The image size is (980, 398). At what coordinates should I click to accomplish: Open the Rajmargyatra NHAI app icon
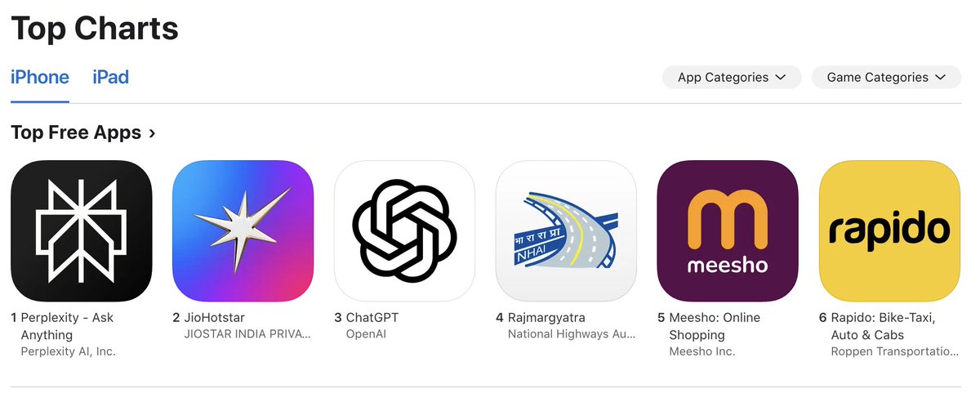point(567,231)
